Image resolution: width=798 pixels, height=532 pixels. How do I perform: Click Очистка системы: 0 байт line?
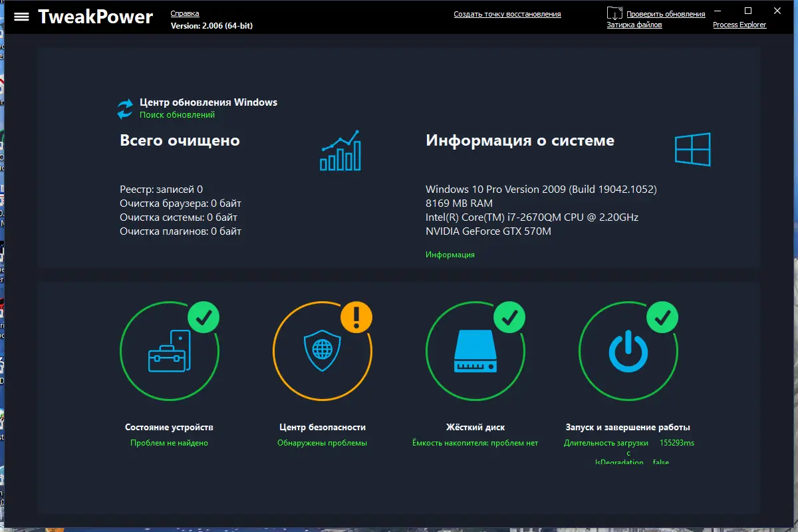tap(178, 217)
